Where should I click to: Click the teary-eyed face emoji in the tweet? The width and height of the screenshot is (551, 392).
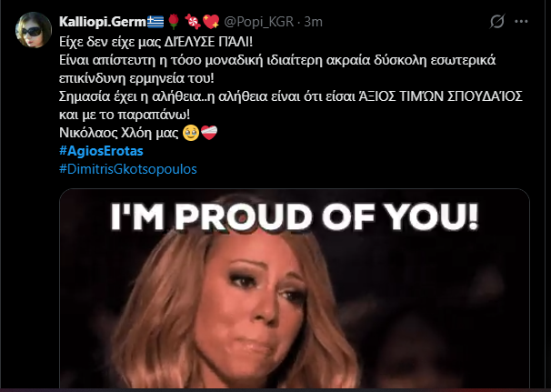point(191,133)
